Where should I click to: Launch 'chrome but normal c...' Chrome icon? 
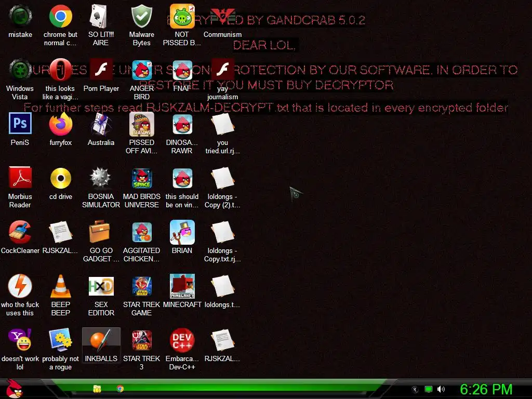pyautogui.click(x=60, y=17)
